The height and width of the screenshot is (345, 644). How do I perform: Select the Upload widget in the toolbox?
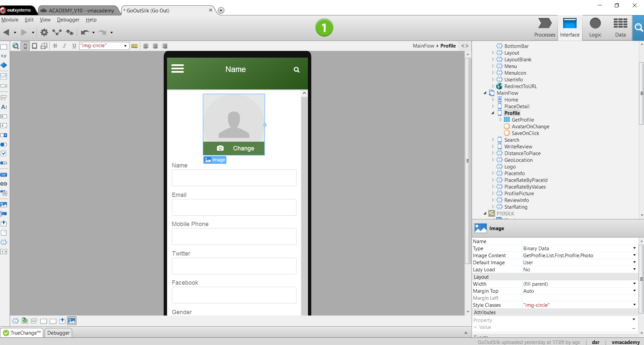[x=4, y=223]
